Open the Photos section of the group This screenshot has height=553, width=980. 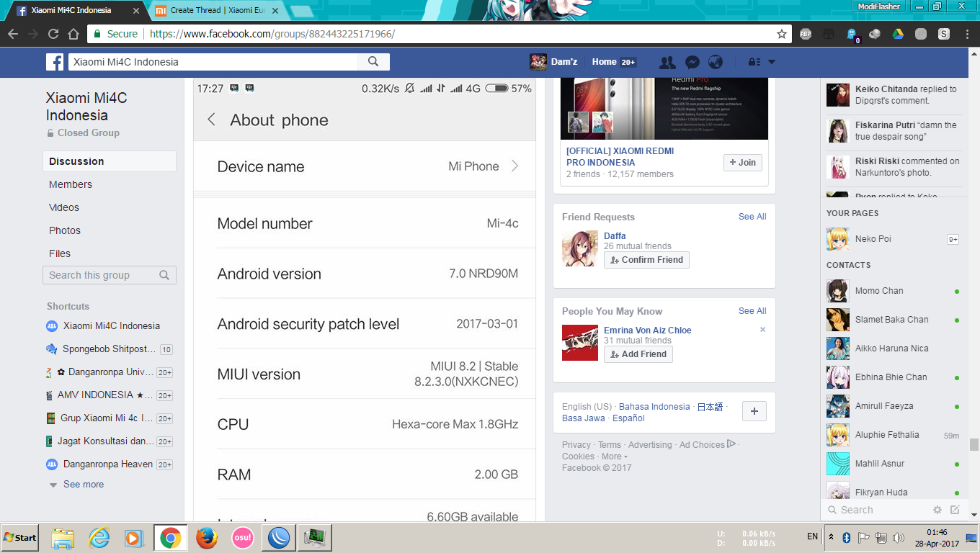[65, 230]
